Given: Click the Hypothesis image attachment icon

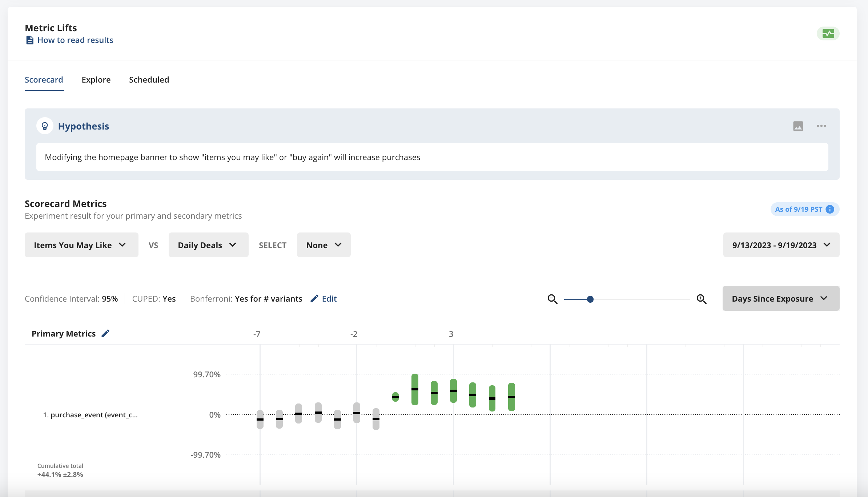Looking at the screenshot, I should coord(798,125).
